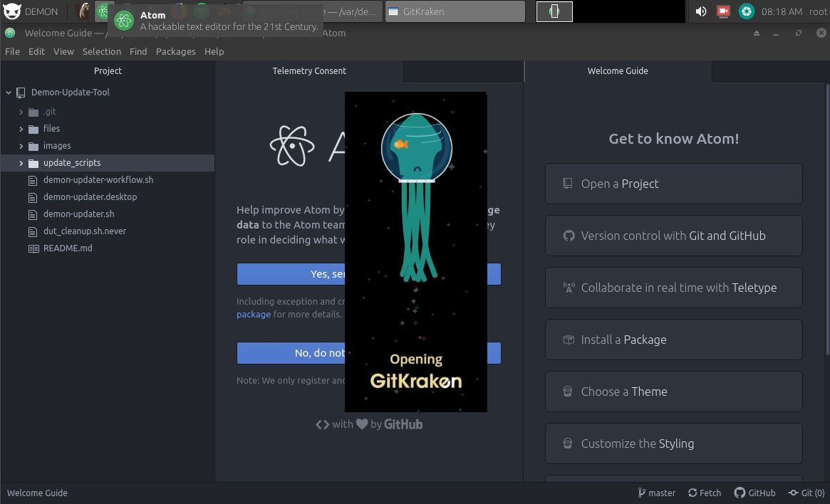Image resolution: width=830 pixels, height=504 pixels.
Task: Select the workspace switcher in the panel
Action: pos(554,11)
